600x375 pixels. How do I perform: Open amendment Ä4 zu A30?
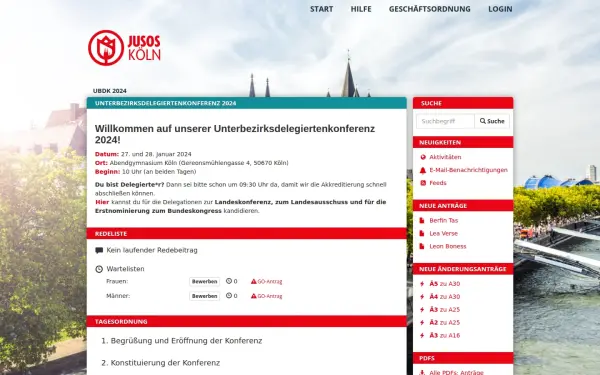click(445, 297)
